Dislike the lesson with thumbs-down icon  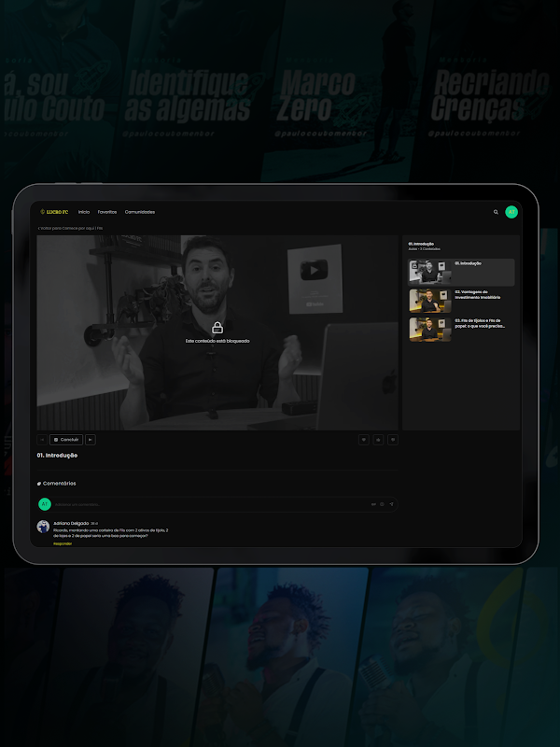pos(393,440)
